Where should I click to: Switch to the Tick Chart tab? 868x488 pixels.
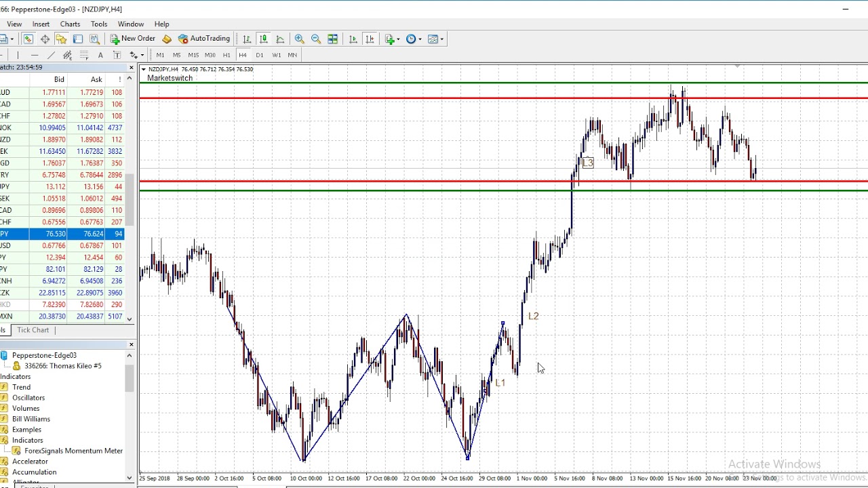point(33,330)
